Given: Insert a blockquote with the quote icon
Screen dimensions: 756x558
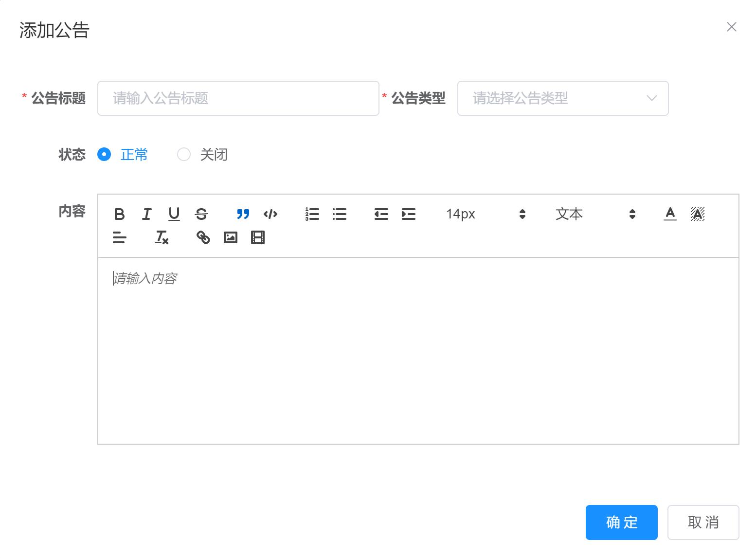Looking at the screenshot, I should [x=243, y=214].
